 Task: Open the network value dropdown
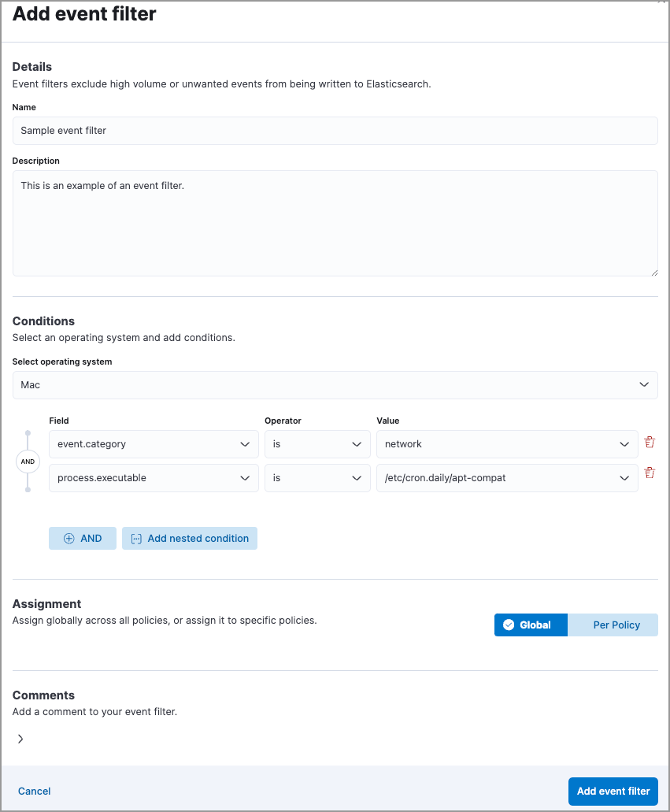tap(507, 444)
